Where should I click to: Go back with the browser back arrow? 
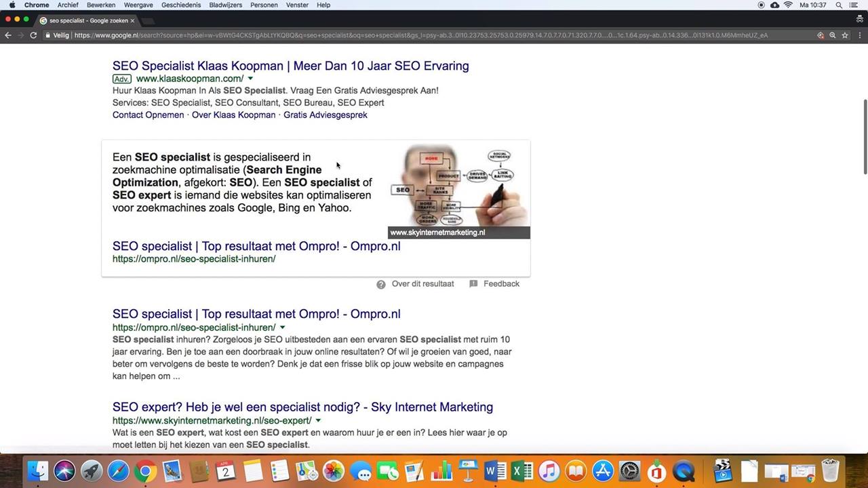click(8, 35)
